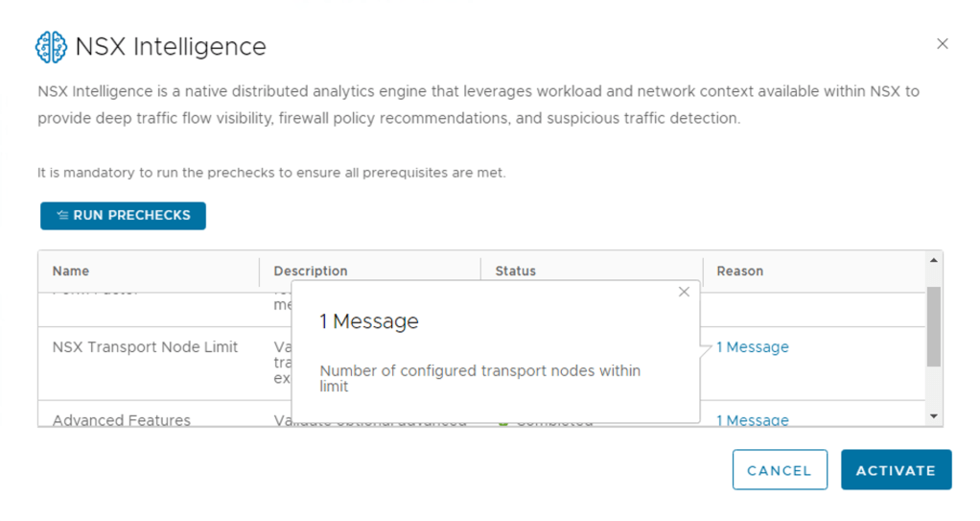Open 1 Message link for Advanced Features

tap(753, 419)
